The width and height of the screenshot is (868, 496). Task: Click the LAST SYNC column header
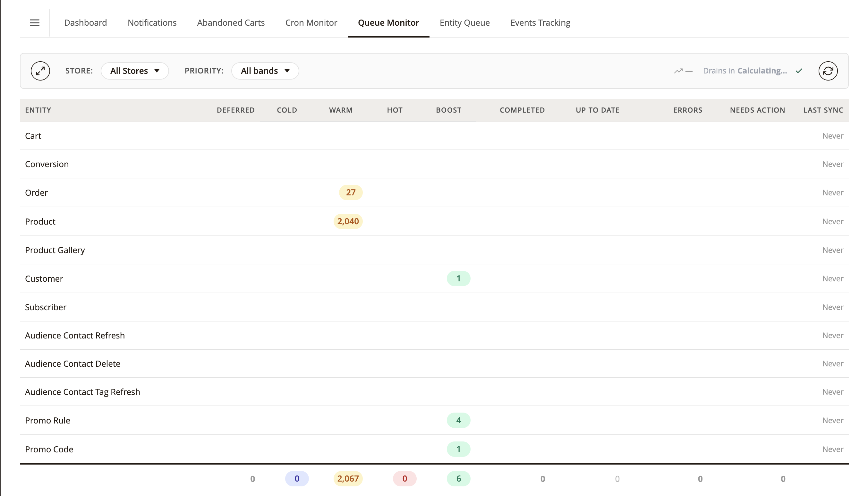pyautogui.click(x=823, y=110)
